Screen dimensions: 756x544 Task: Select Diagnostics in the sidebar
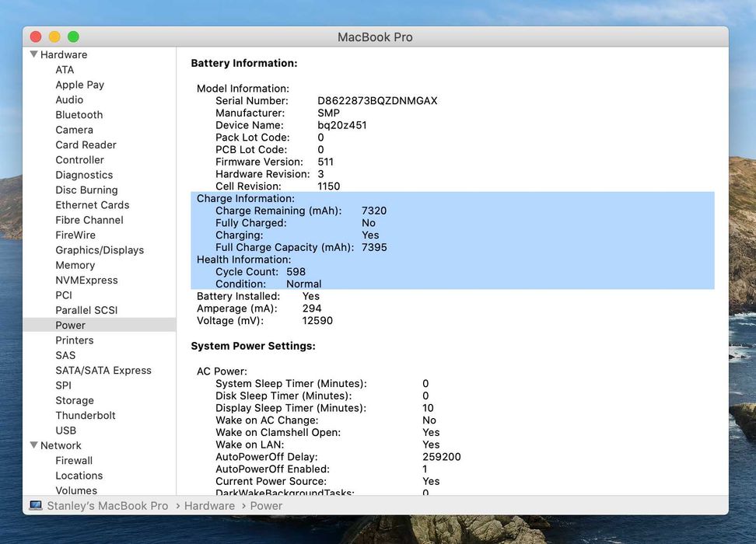pyautogui.click(x=84, y=175)
